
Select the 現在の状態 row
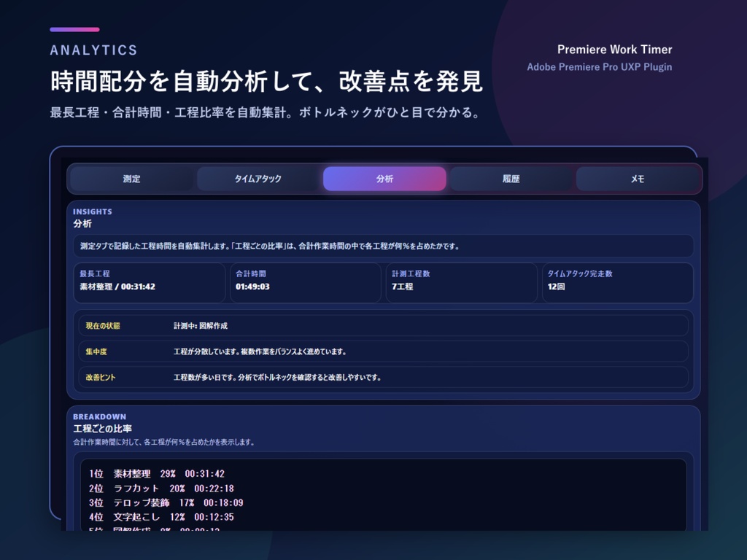384,326
